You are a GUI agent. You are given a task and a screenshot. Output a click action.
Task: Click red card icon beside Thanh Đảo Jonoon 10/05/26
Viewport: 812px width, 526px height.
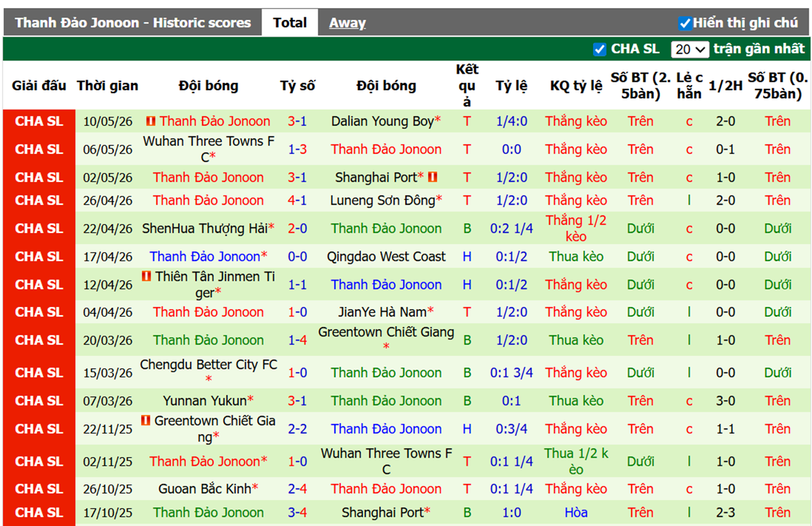(x=150, y=121)
